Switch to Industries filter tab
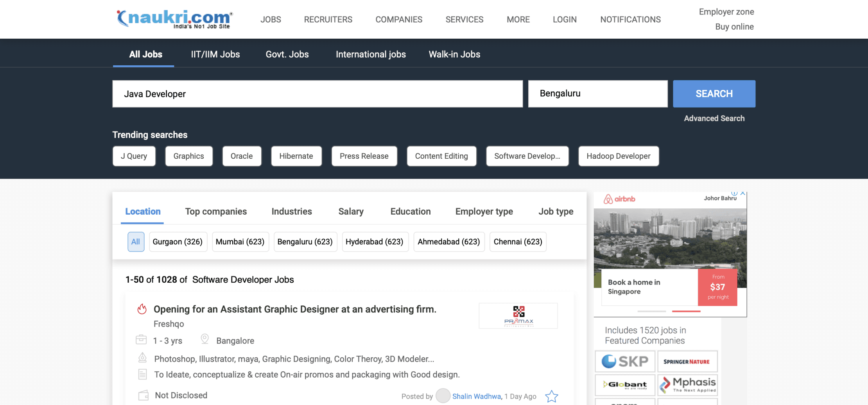This screenshot has width=868, height=405. tap(292, 211)
